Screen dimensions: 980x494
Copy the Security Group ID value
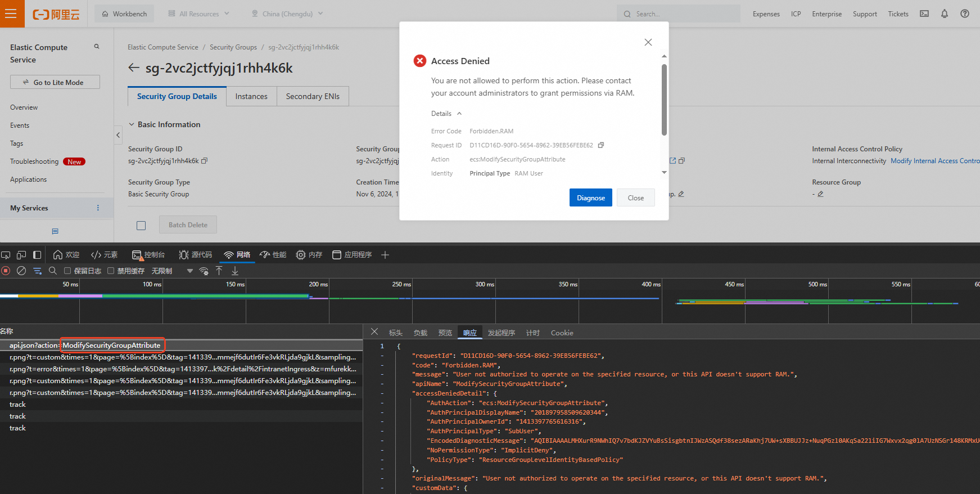205,161
